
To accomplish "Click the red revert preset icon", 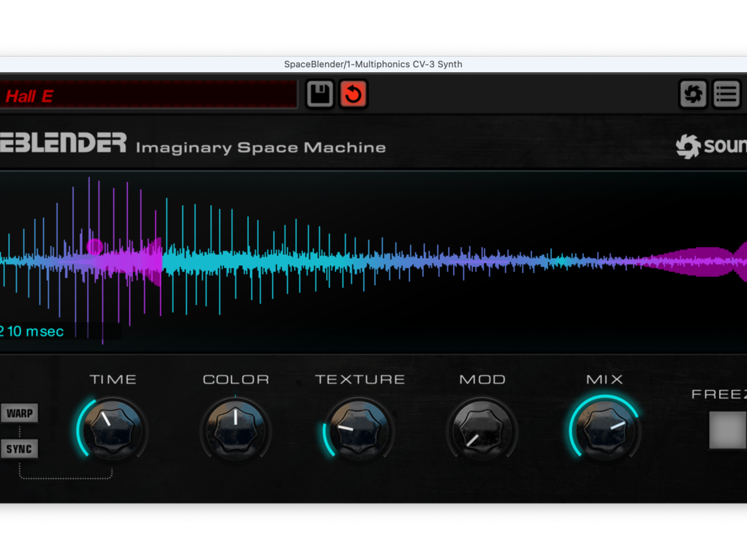I will [x=353, y=95].
